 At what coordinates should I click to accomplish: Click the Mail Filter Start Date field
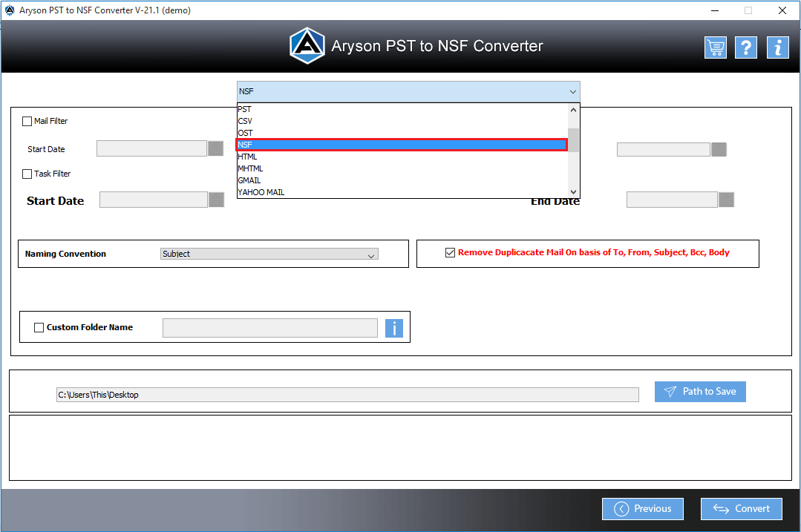151,148
